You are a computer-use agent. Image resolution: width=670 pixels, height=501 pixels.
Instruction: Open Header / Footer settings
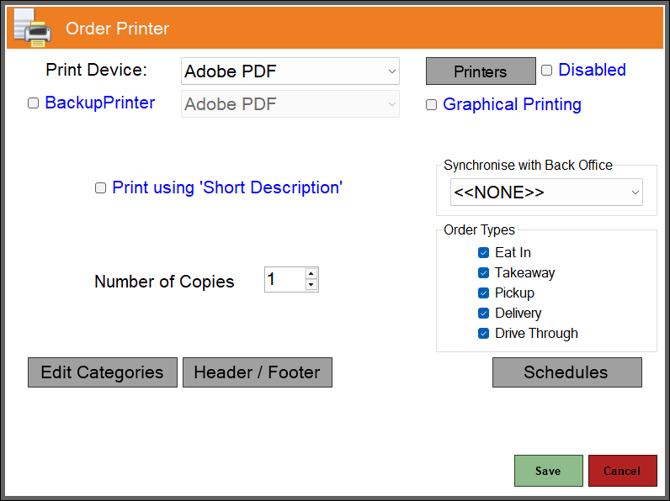click(257, 372)
